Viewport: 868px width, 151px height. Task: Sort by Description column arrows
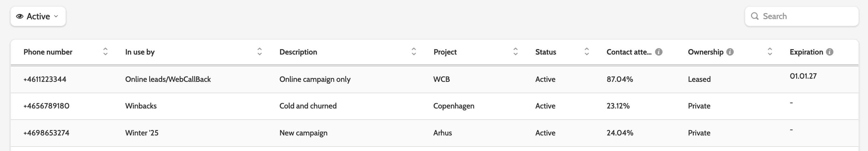(414, 51)
